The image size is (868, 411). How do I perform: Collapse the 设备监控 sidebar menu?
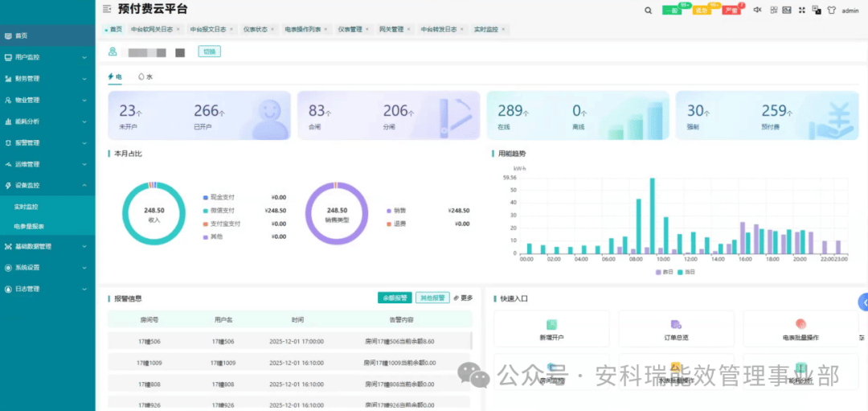(47, 185)
